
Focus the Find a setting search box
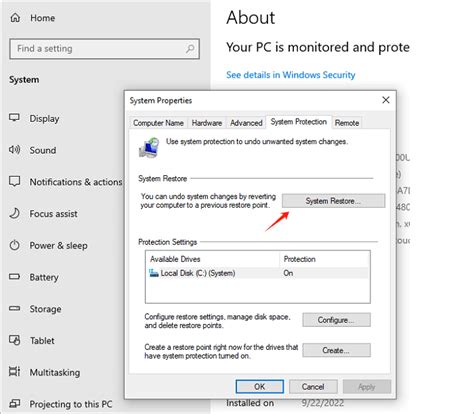(105, 49)
